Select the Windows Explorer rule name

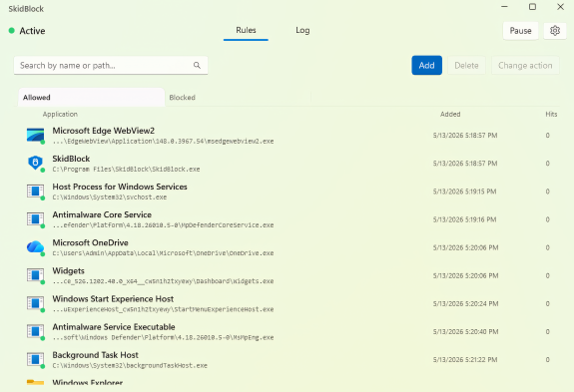tap(88, 382)
